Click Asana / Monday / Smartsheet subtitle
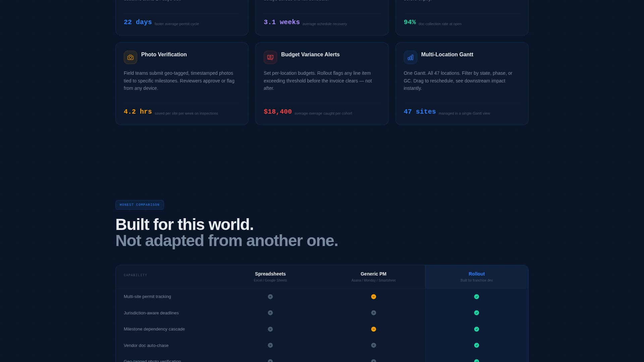Screen dimensions: 644x362 [373, 281]
